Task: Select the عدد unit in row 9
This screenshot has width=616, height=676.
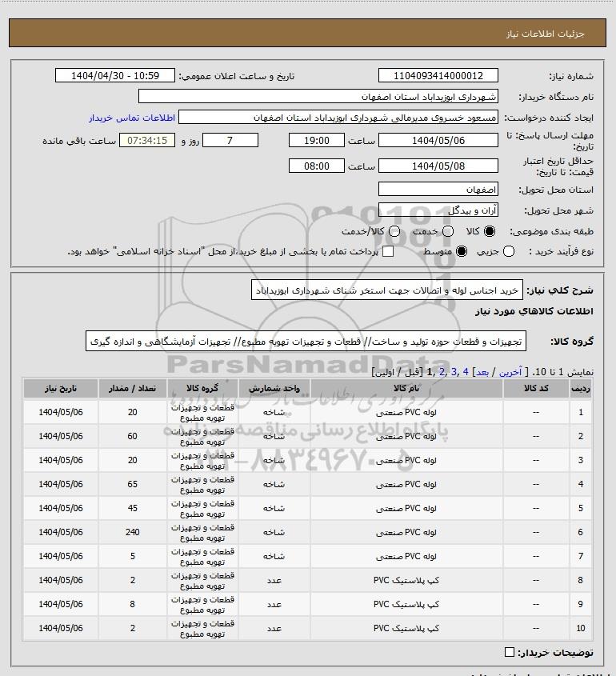Action: tap(274, 605)
